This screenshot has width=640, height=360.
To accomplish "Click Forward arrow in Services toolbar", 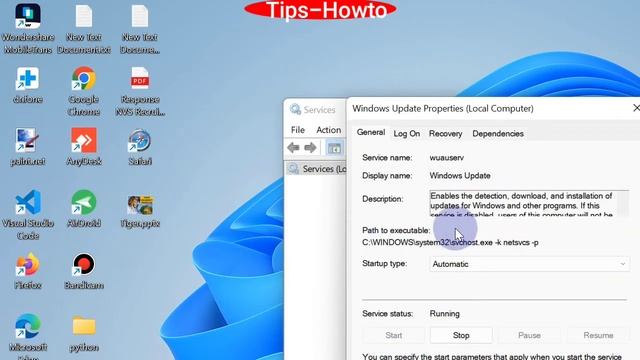I will [310, 148].
